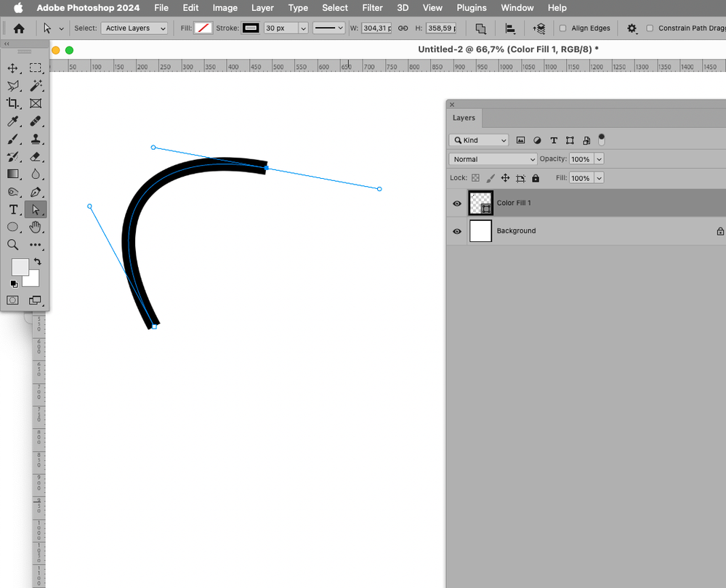Click the shape width input field
Image resolution: width=726 pixels, height=588 pixels.
376,28
